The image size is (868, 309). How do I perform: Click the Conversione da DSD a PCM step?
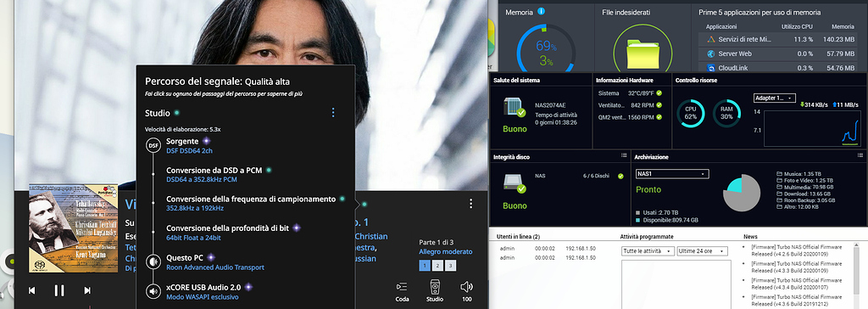214,171
